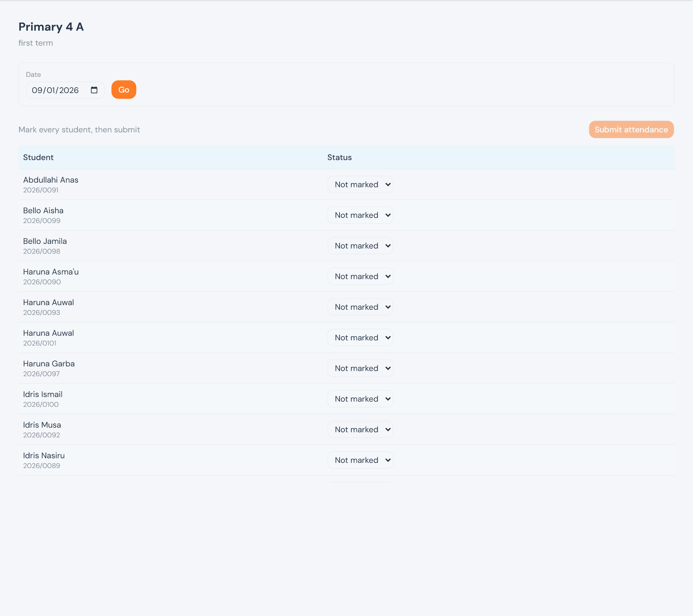Click admission number 2026/0098

tap(42, 251)
